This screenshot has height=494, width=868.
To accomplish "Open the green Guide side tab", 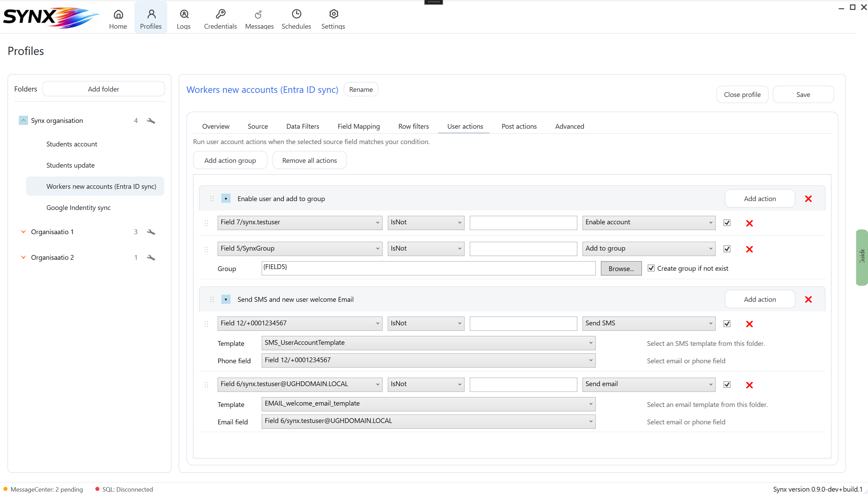I will (862, 257).
